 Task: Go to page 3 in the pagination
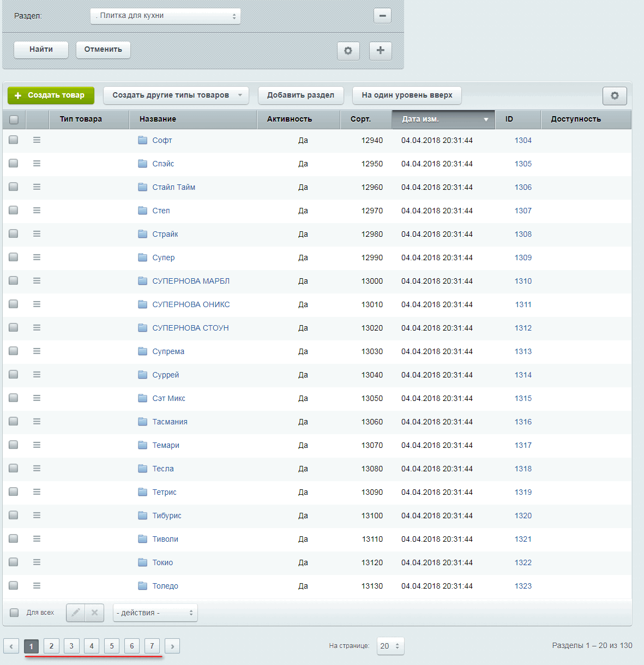[71, 646]
